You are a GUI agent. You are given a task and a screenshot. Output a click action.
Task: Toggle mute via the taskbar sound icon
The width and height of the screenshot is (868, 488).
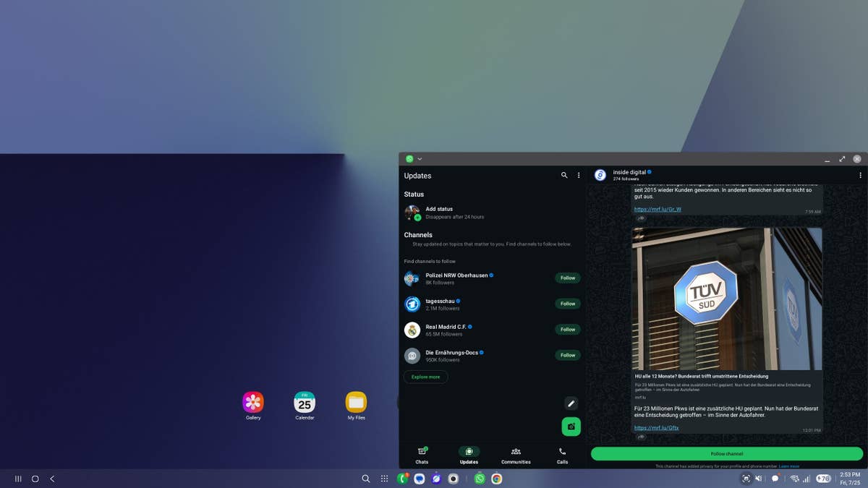759,479
